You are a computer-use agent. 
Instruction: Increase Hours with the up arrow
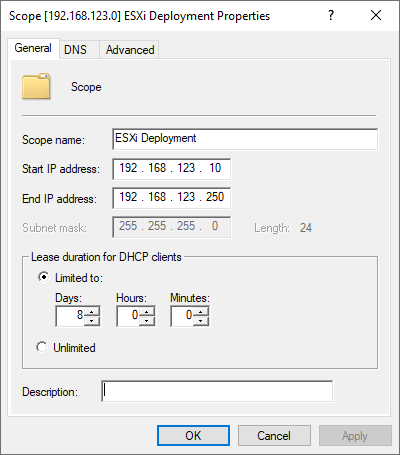click(x=147, y=312)
